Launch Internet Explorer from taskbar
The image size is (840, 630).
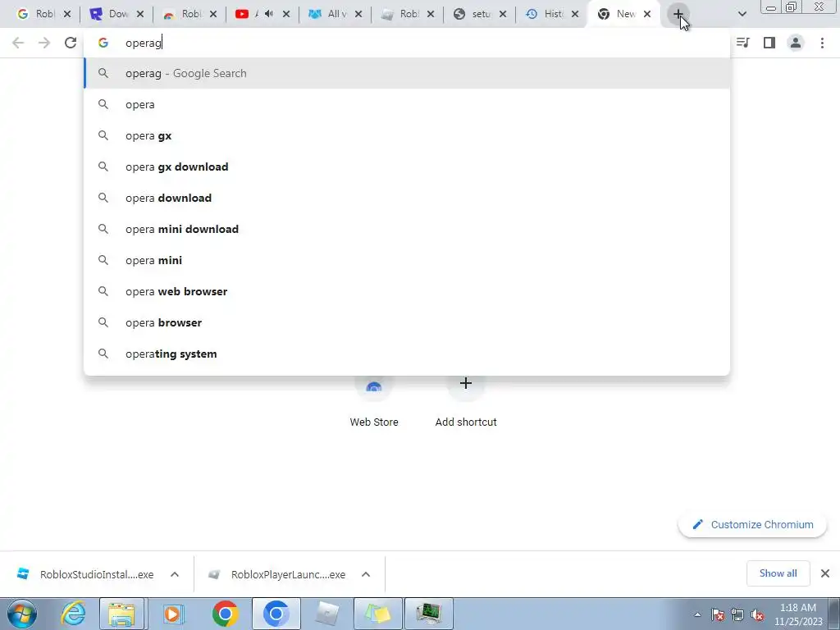pyautogui.click(x=73, y=614)
